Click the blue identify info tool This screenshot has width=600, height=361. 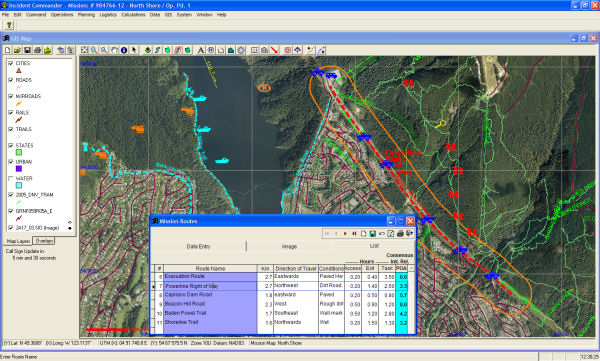[x=124, y=50]
